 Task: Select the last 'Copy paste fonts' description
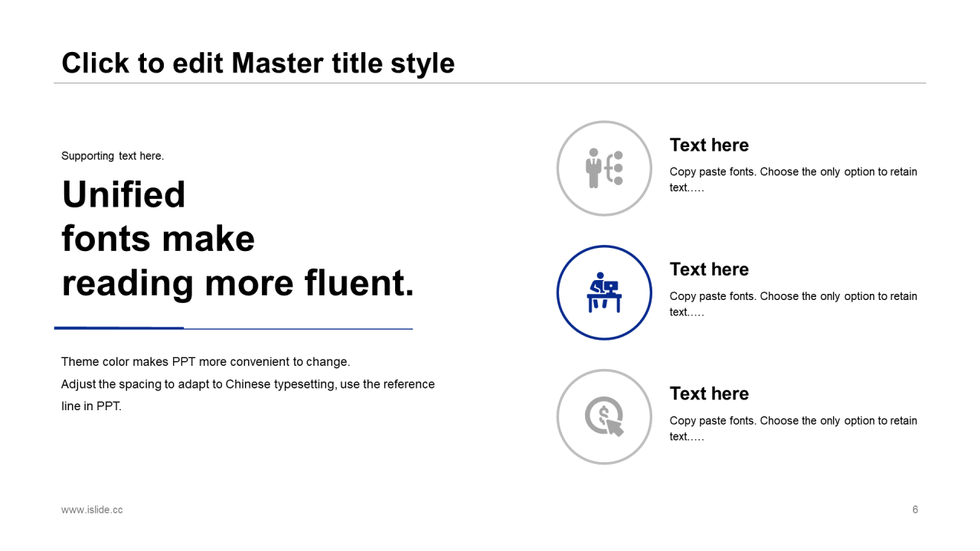(793, 429)
